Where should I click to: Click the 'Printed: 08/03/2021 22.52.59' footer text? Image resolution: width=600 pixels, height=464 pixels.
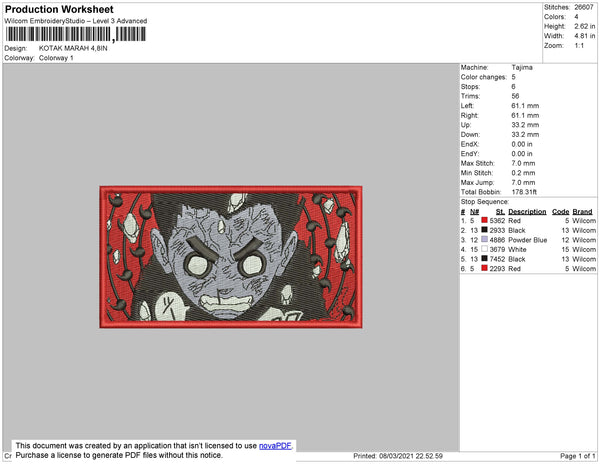(398, 456)
